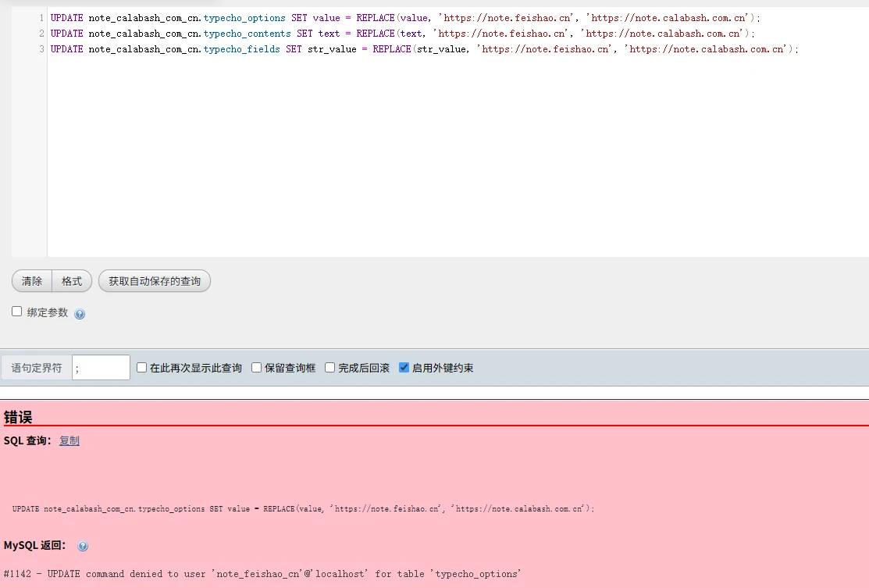Open the help icon next to MySQL 返回
Viewport: 869px width, 588px height.
tap(83, 547)
